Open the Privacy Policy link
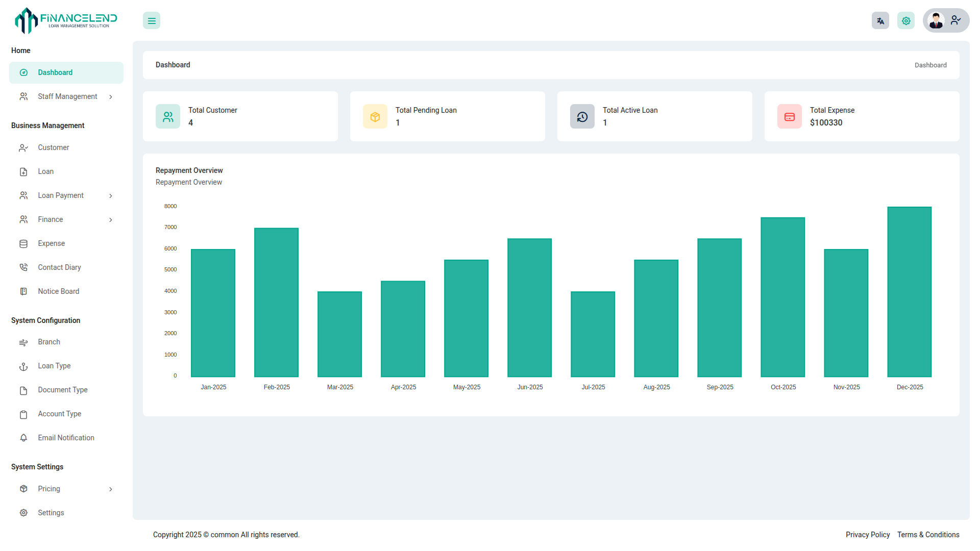Screen dimensions: 980x551 [x=867, y=535]
